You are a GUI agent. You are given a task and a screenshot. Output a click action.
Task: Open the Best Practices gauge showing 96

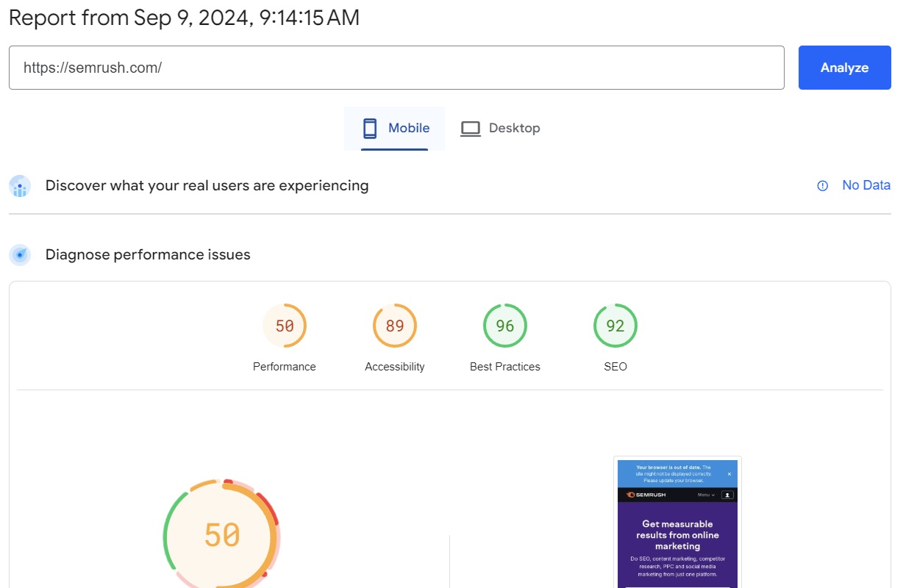pos(504,325)
